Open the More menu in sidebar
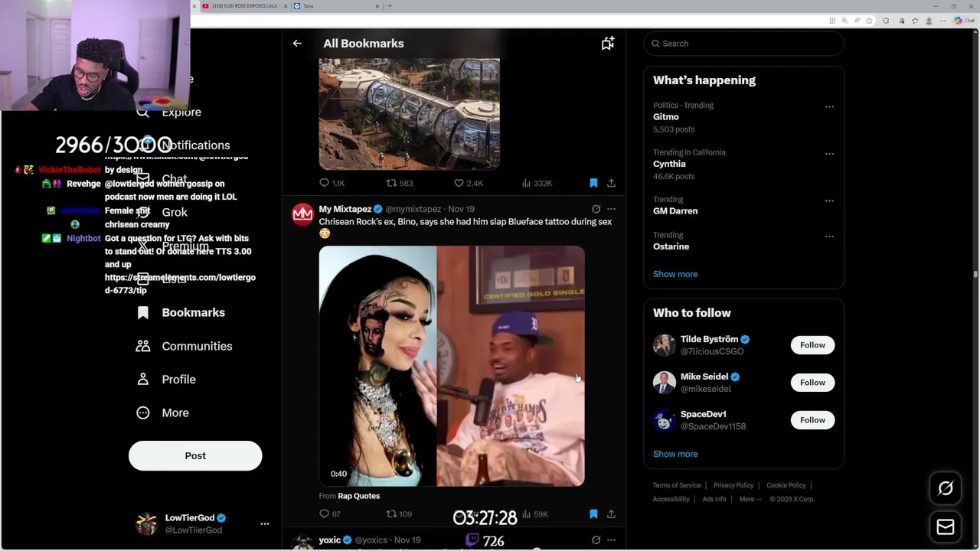980x551 pixels. 162,412
